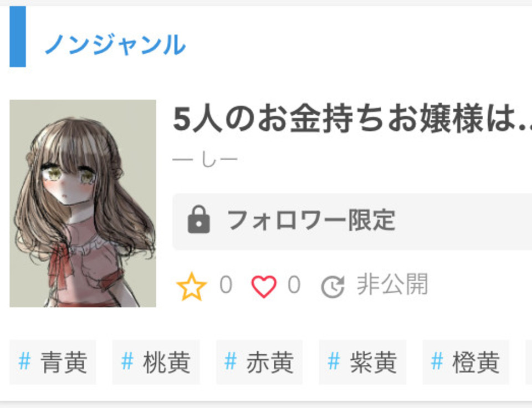Click the padlock icon
The width and height of the screenshot is (532, 408).
[x=199, y=220]
